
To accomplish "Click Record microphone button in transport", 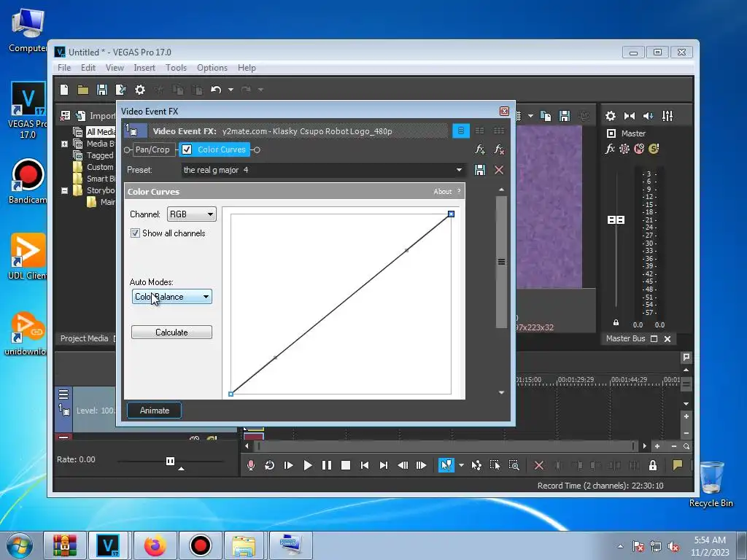I will click(251, 465).
